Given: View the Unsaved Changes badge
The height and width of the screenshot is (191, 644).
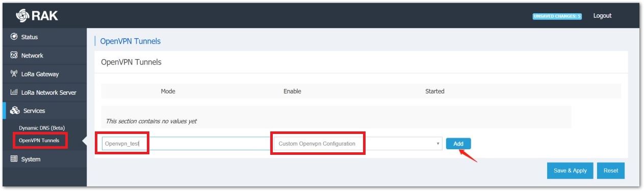Looking at the screenshot, I should pyautogui.click(x=557, y=16).
